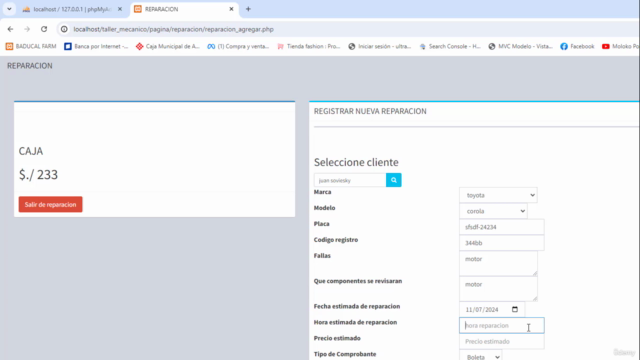Expand Tipo de Comprobante Boleta dropdown

480,356
